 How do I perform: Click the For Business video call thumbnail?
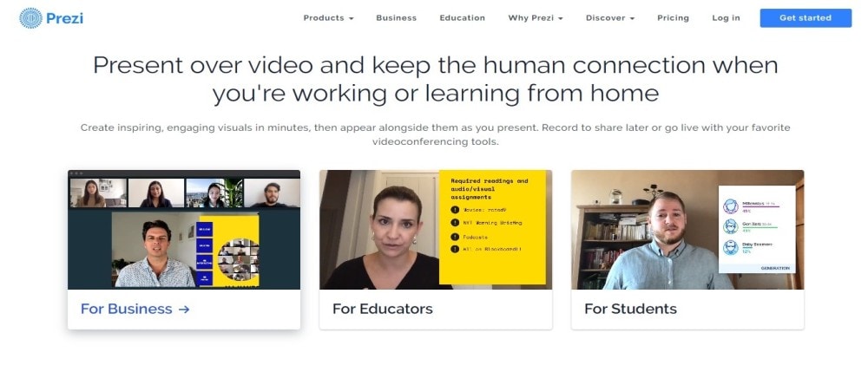(184, 230)
